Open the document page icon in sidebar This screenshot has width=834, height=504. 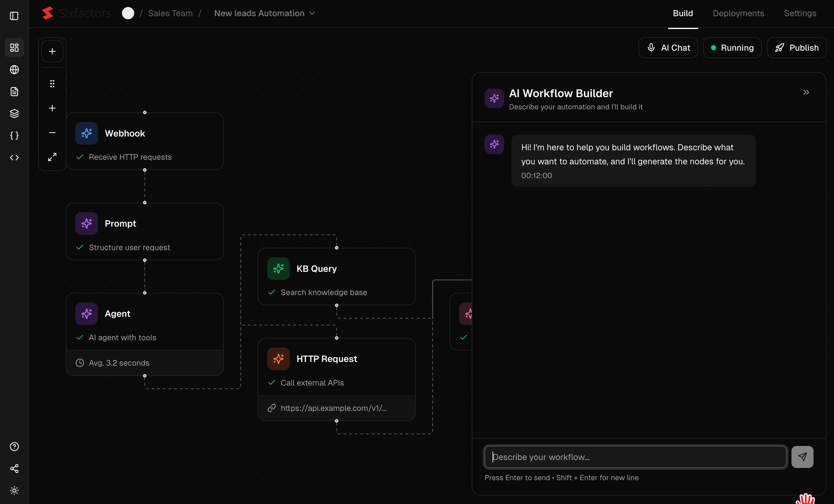pos(14,91)
